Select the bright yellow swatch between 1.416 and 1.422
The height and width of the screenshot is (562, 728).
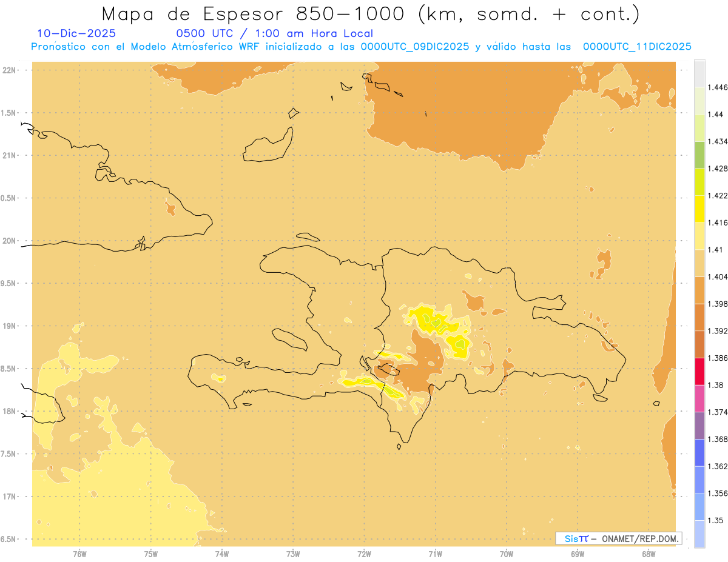click(699, 209)
